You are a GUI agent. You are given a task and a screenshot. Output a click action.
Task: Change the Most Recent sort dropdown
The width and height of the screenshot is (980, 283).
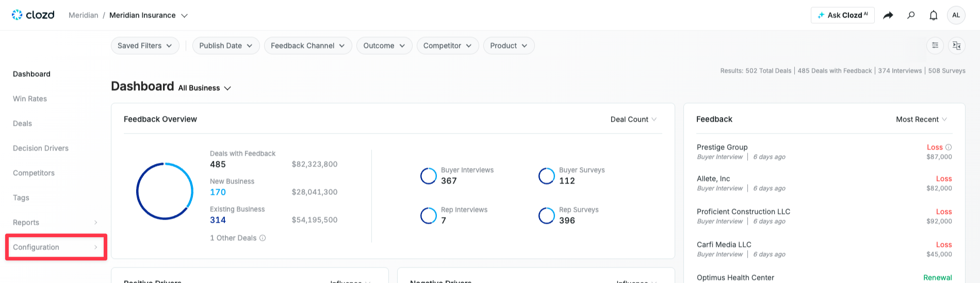click(921, 120)
